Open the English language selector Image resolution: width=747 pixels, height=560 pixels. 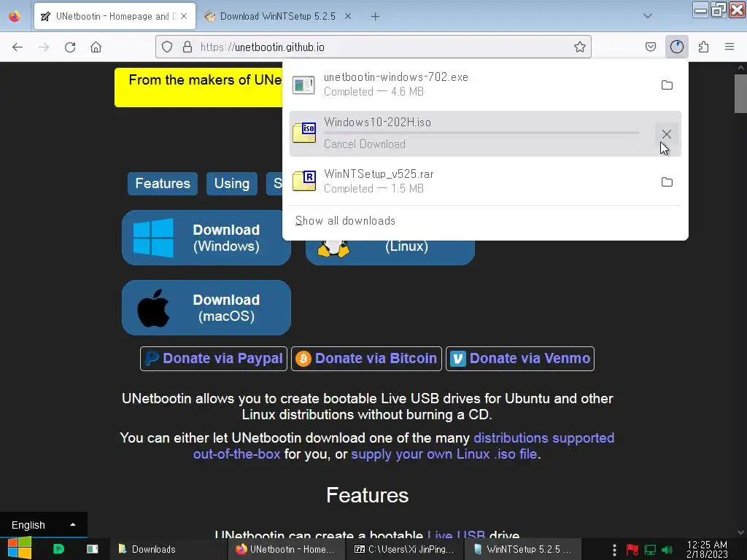pos(43,525)
